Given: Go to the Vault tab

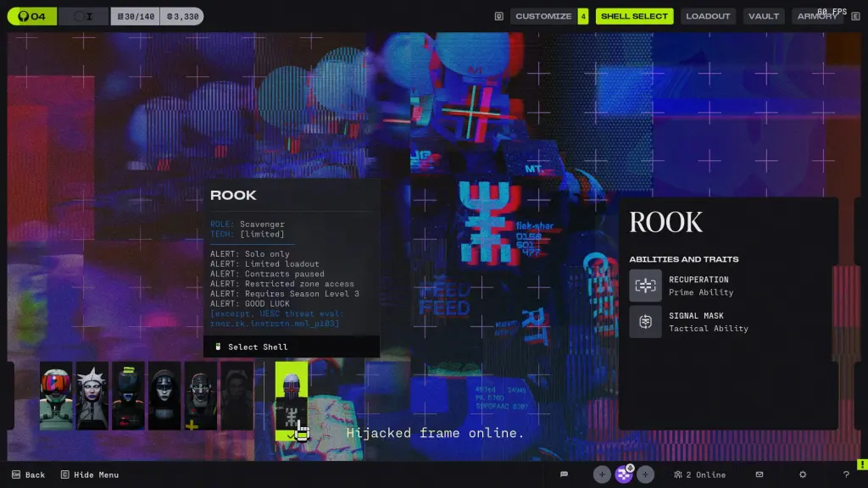Looking at the screenshot, I should (764, 16).
